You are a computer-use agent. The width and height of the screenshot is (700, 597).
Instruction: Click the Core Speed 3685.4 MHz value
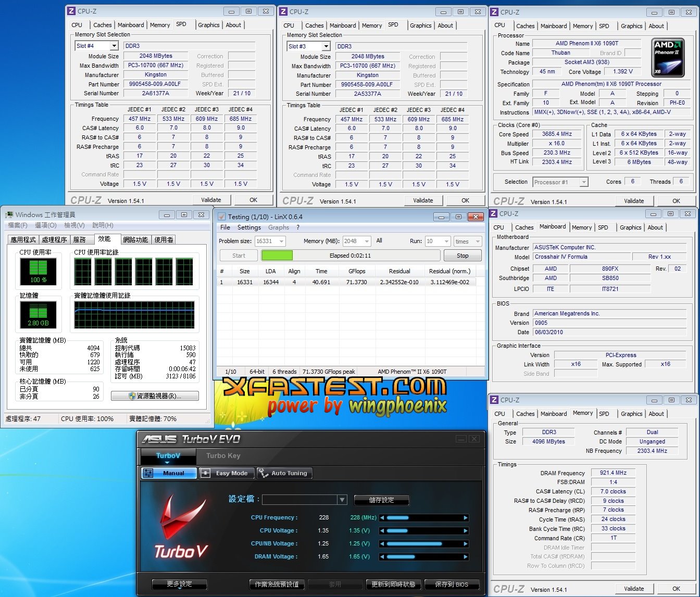(x=557, y=134)
